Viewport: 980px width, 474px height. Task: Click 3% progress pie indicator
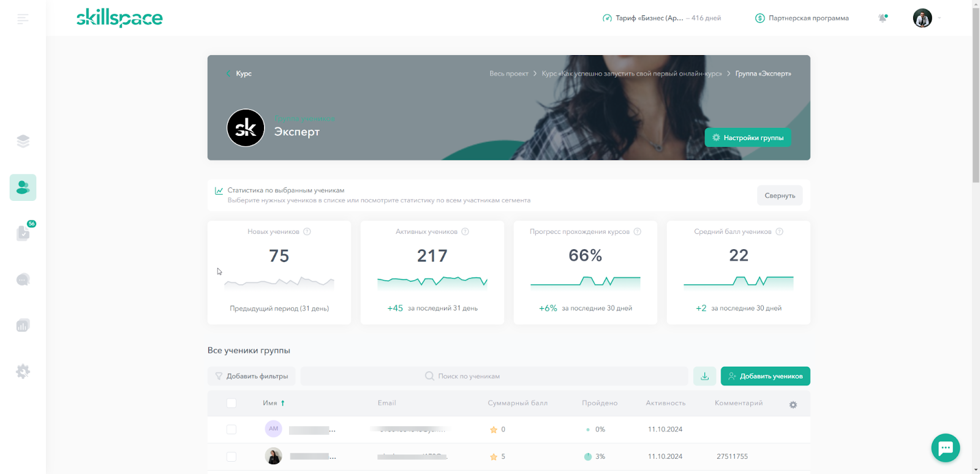588,456
